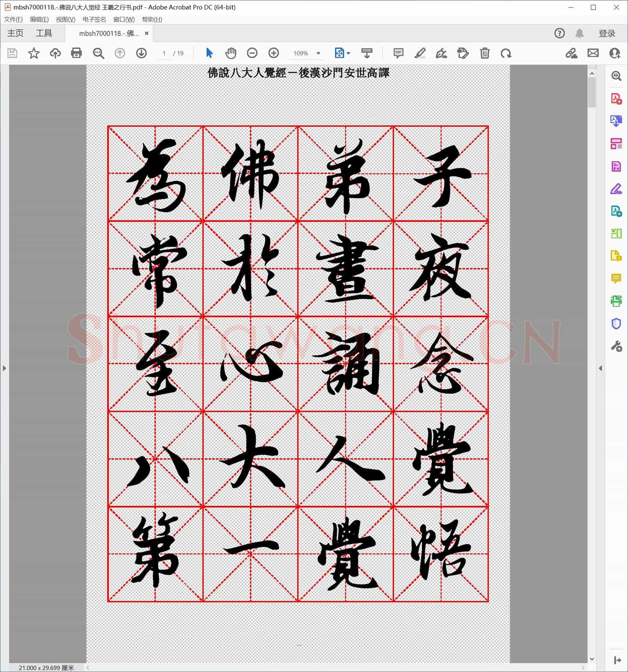Open the find text magnifier tool
Screen dimensions: 628x672
click(x=98, y=53)
